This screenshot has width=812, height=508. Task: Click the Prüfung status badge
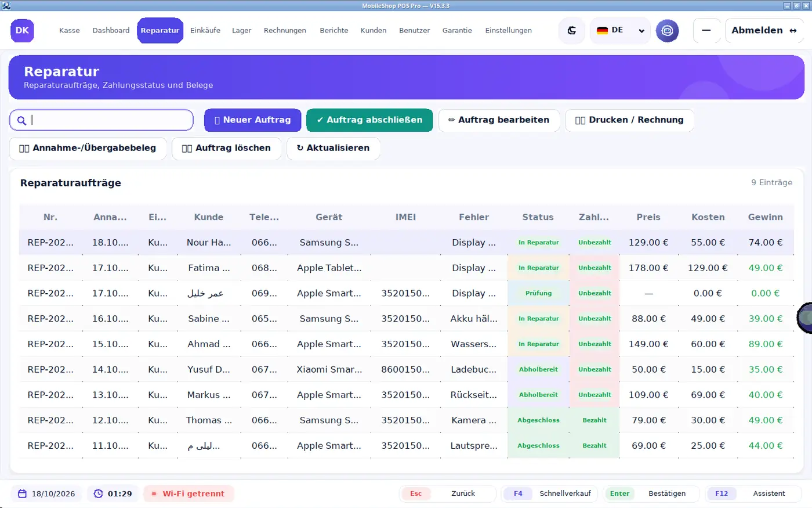pos(538,293)
